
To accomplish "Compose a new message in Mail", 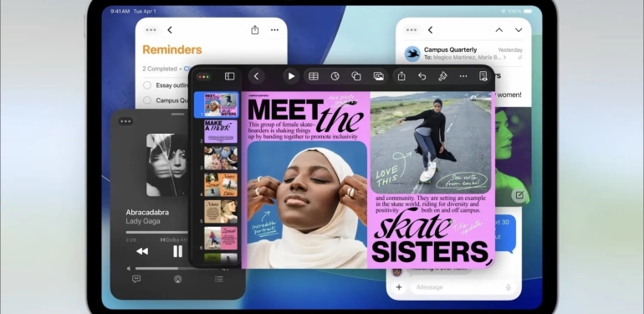I will [519, 195].
